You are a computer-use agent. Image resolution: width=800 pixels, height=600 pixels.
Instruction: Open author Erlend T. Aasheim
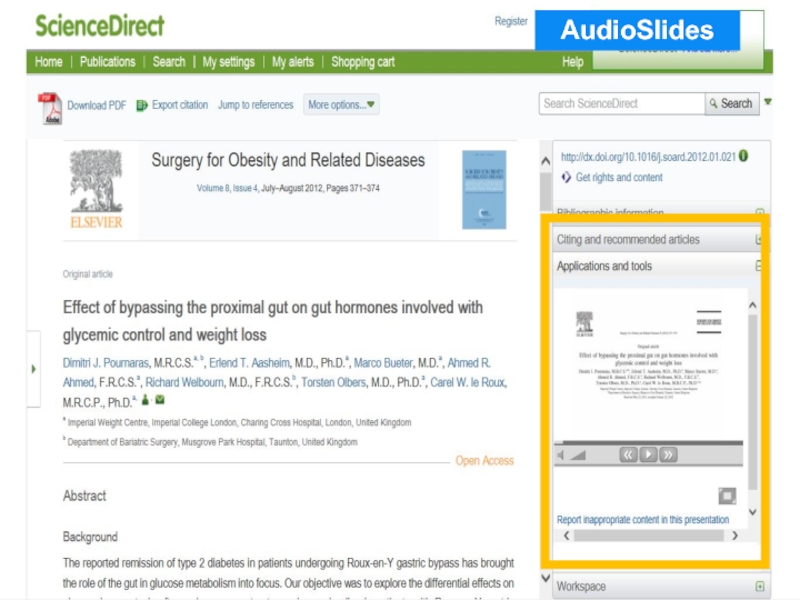(249, 363)
